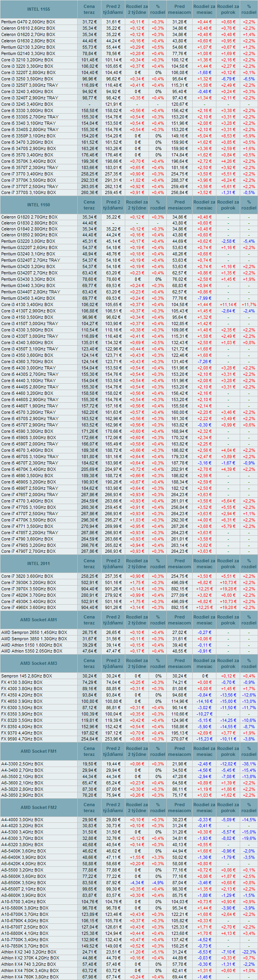Click Pentium G3220 3,0GHz BOX name
The image size is (258, 980).
(x=28, y=241)
